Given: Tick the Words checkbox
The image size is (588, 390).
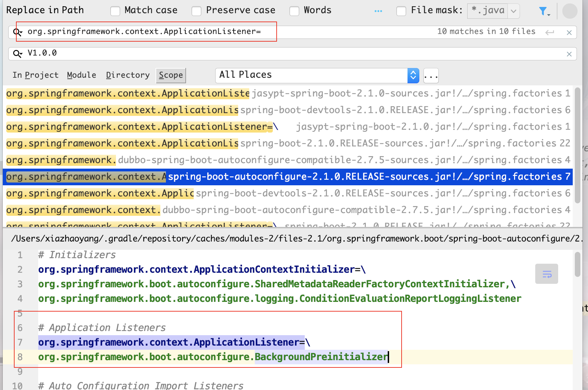Looking at the screenshot, I should (x=294, y=11).
